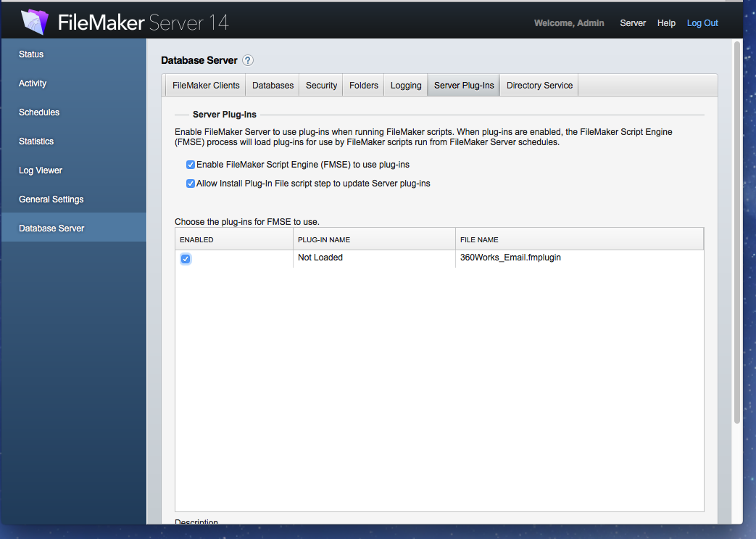
Task: Disable FMSE use of plug-ins checkbox
Action: (191, 165)
